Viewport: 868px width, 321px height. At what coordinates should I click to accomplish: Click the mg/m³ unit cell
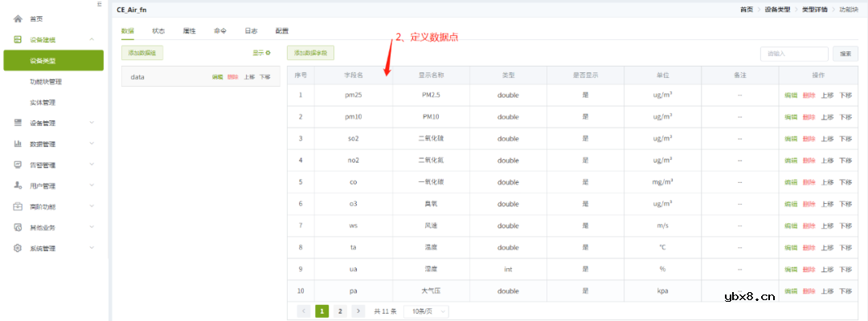pos(662,182)
